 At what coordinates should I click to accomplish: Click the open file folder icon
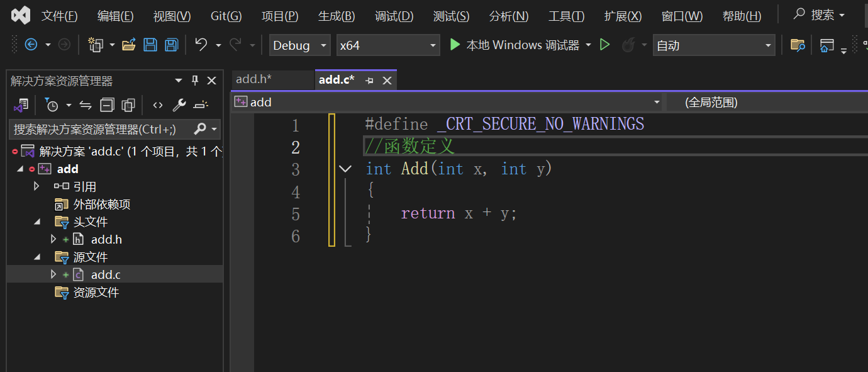tap(129, 45)
